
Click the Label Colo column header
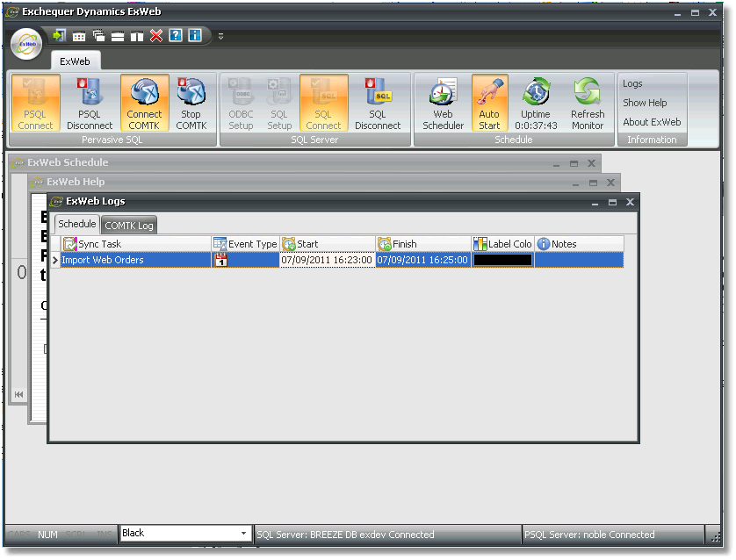click(502, 244)
